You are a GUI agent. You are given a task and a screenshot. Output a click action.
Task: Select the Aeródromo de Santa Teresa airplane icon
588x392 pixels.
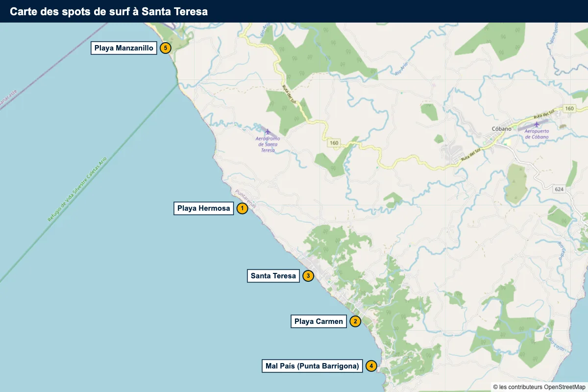coord(267,131)
